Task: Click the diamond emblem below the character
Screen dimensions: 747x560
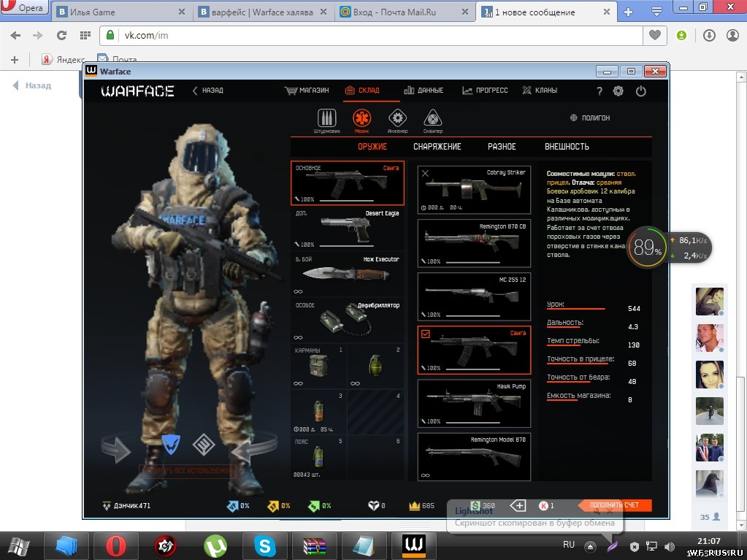Action: click(x=204, y=445)
